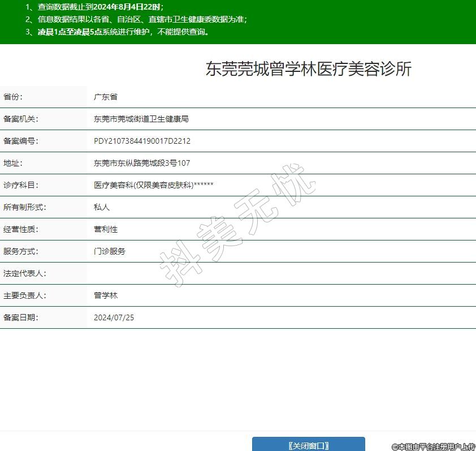Viewport: 476px width, 451px height.
Task: Click the 关闭窗口 button
Action: pyautogui.click(x=308, y=445)
